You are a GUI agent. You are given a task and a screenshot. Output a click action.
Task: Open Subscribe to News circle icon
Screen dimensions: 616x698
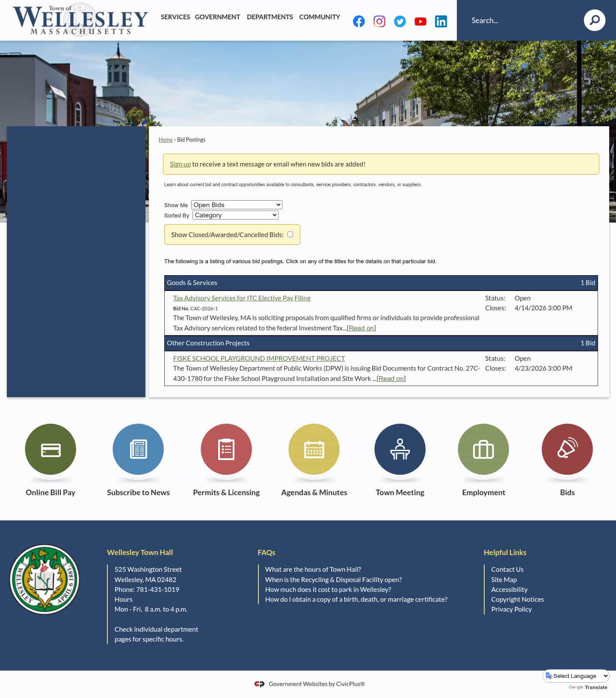coord(138,449)
